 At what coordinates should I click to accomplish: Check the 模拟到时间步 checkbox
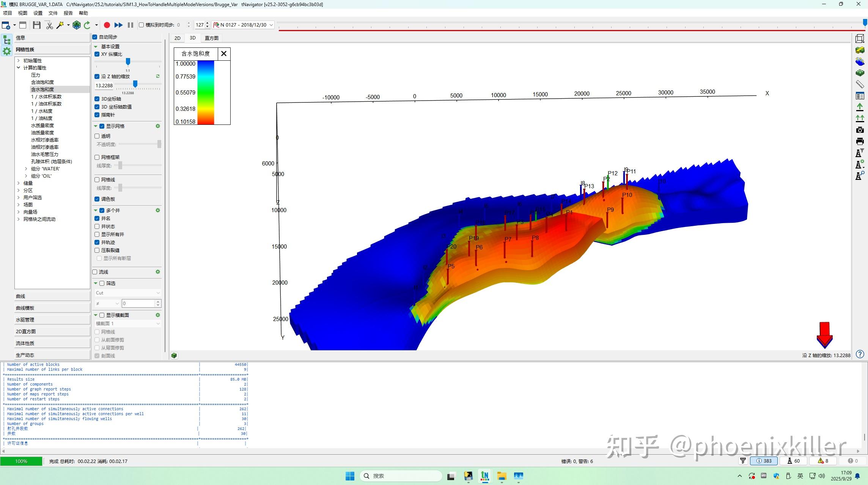point(141,25)
